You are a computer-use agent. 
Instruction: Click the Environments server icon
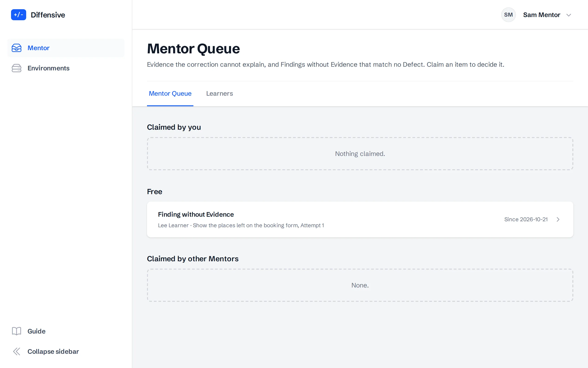pyautogui.click(x=17, y=68)
